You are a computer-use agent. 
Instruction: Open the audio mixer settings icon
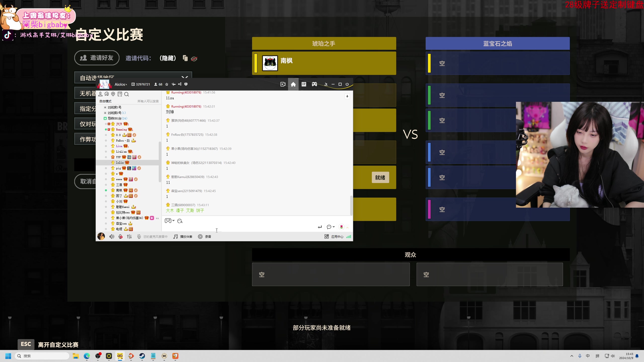coord(129,237)
